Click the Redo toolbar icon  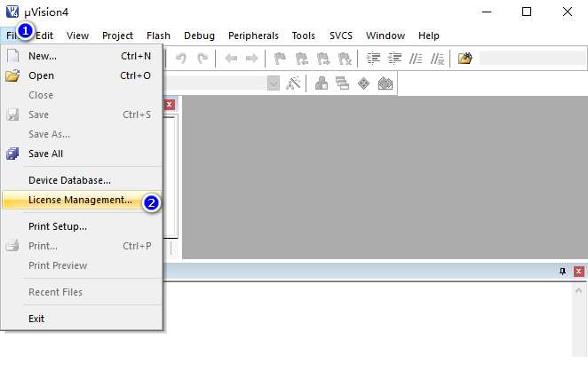click(x=203, y=59)
